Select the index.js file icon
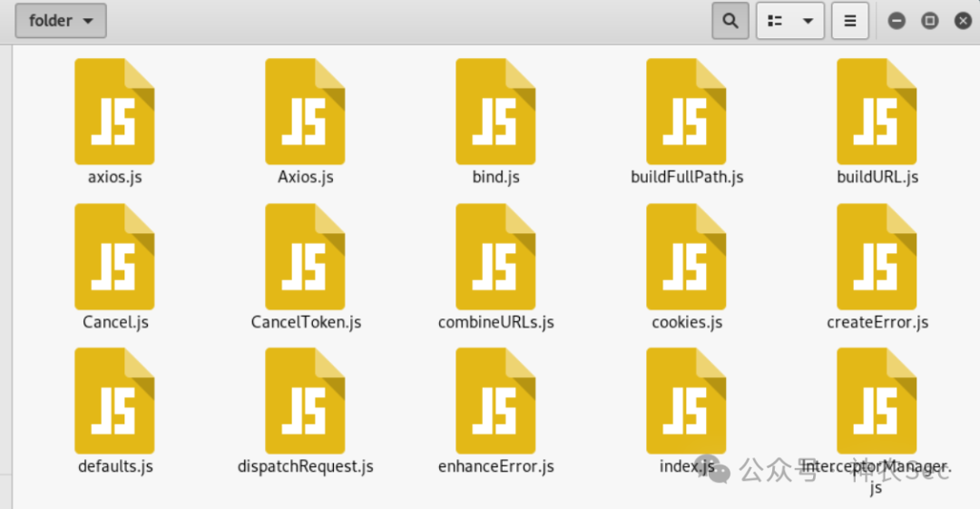The width and height of the screenshot is (980, 509). pos(686,401)
